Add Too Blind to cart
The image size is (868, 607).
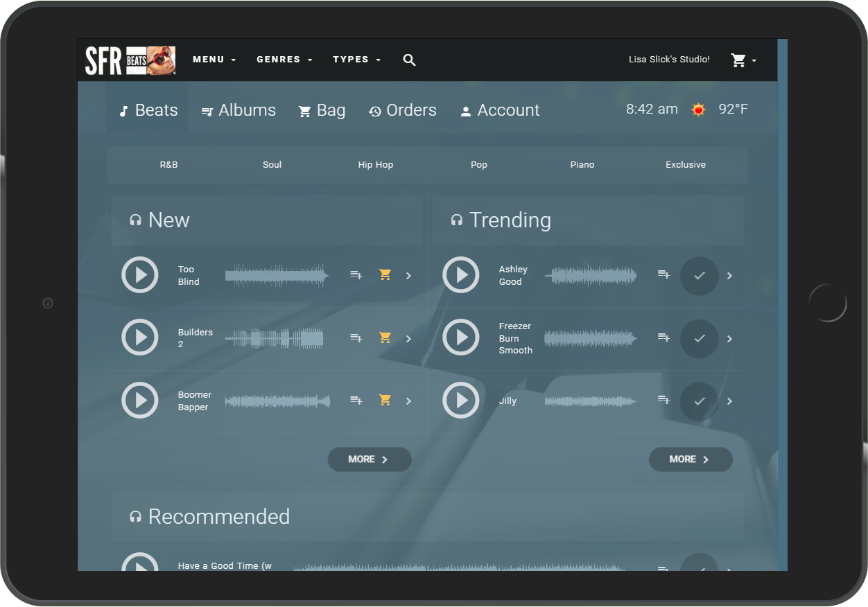[385, 275]
